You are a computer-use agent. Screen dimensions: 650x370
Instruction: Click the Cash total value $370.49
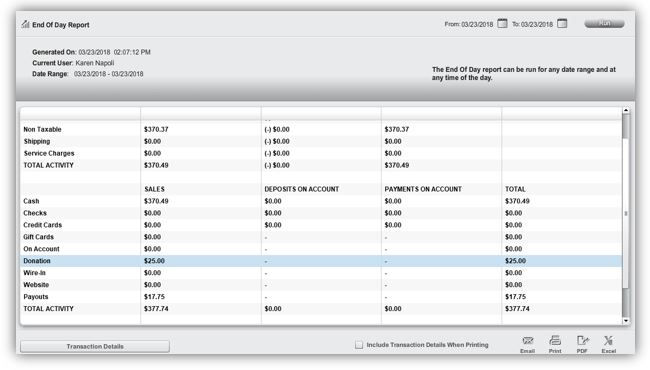(x=517, y=201)
